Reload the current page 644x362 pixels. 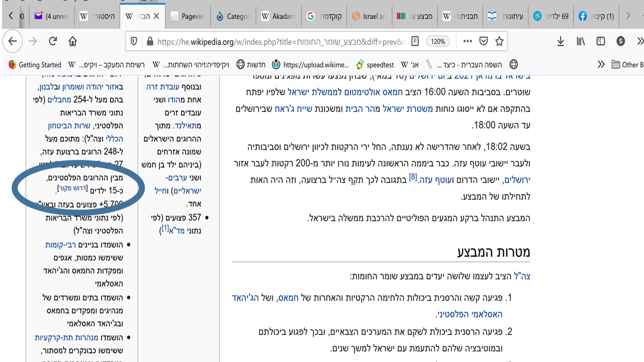click(53, 42)
